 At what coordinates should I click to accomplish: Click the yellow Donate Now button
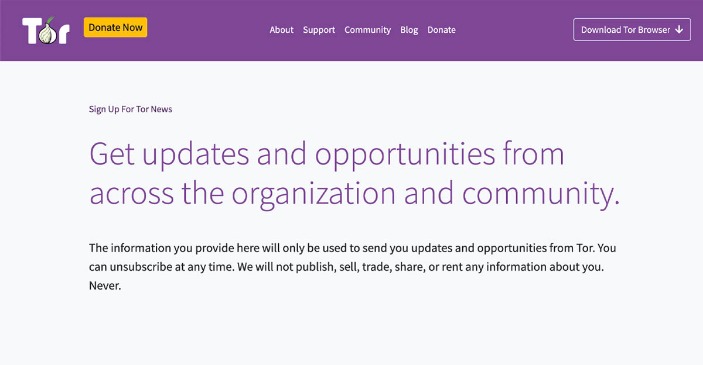pos(115,27)
